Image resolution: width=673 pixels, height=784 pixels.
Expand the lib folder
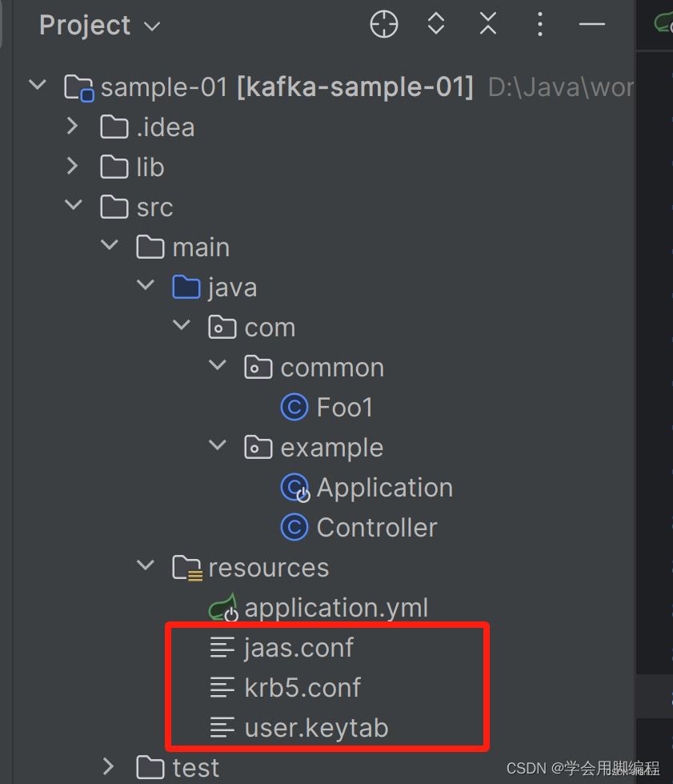pos(73,167)
